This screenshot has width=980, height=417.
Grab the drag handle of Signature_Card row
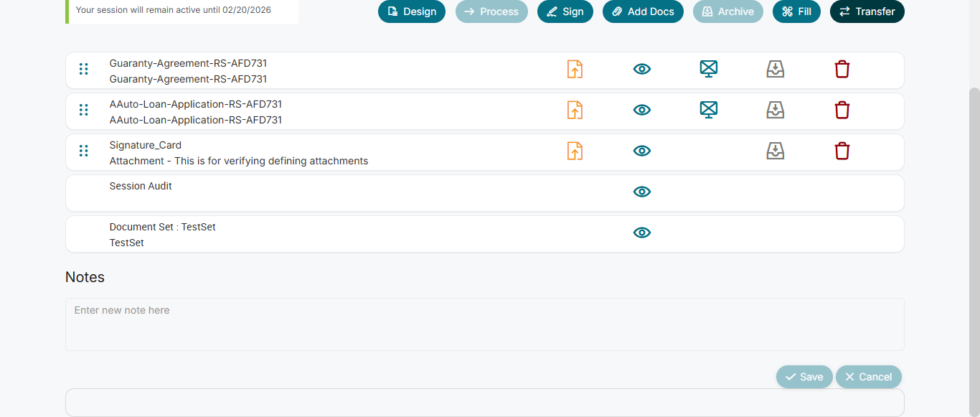point(83,151)
